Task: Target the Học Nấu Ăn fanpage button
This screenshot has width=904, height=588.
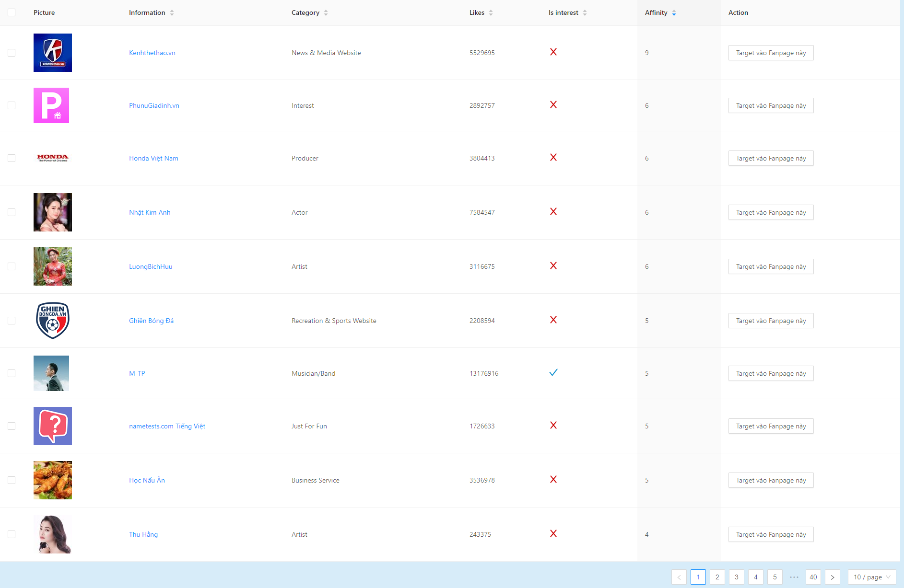Action: click(x=771, y=480)
